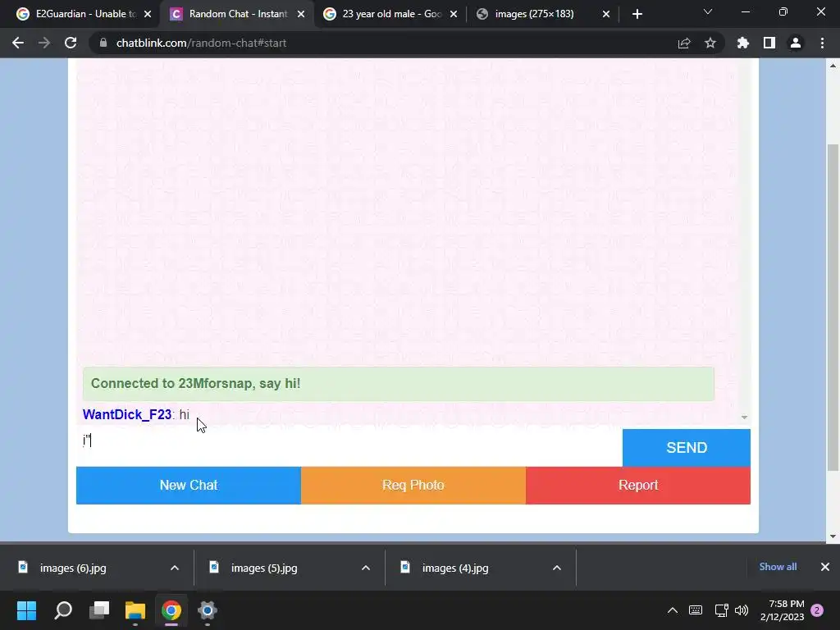Click page scrollbar up arrow
Viewport: 840px width, 630px height.
(x=833, y=66)
